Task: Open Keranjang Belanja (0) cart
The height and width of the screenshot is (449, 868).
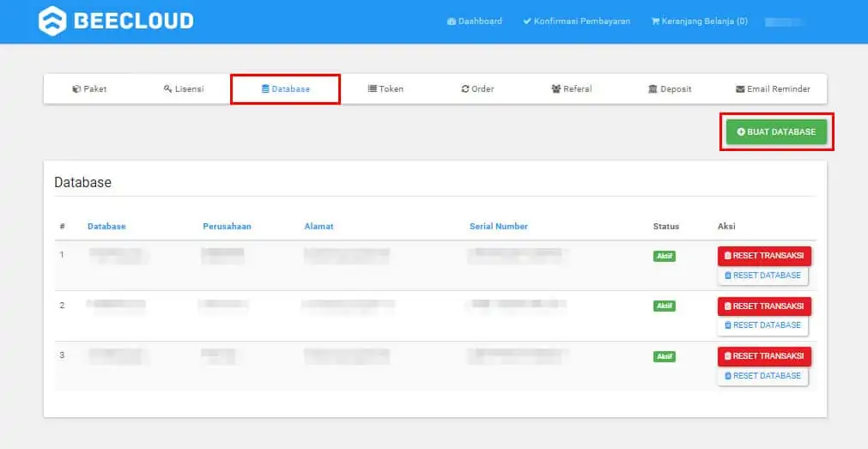Action: 699,21
